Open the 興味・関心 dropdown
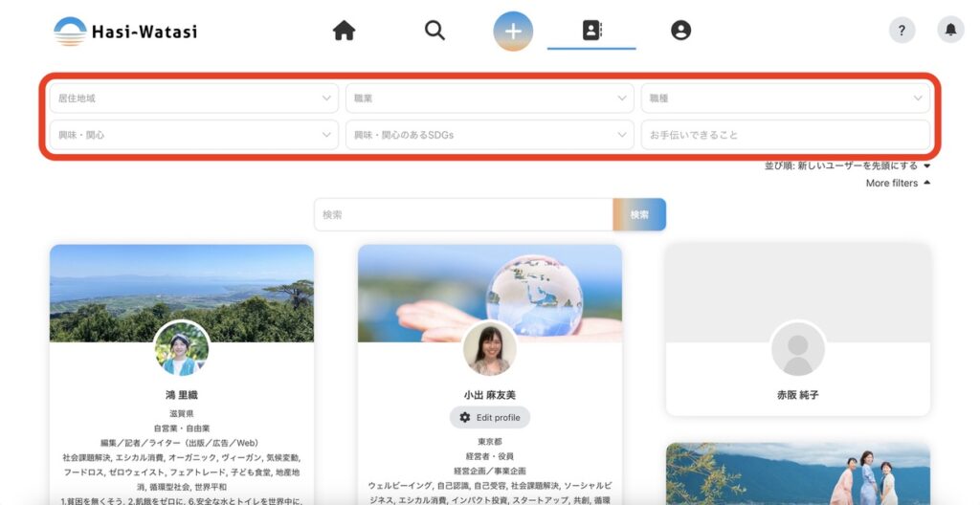This screenshot has width=980, height=505. tap(194, 135)
